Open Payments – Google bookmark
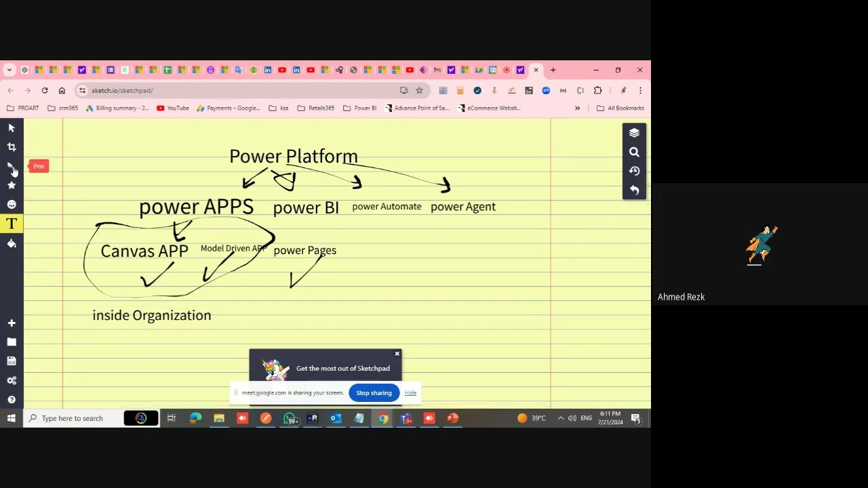Screen dimensions: 868x488 tap(229, 108)
